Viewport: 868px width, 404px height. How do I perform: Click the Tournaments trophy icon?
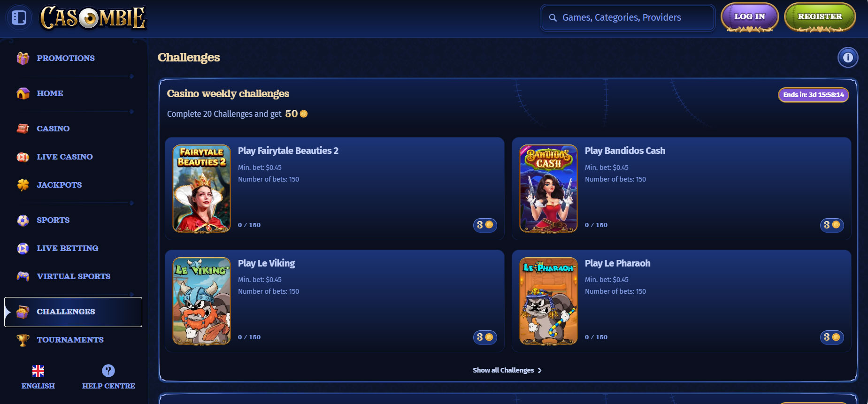point(23,340)
